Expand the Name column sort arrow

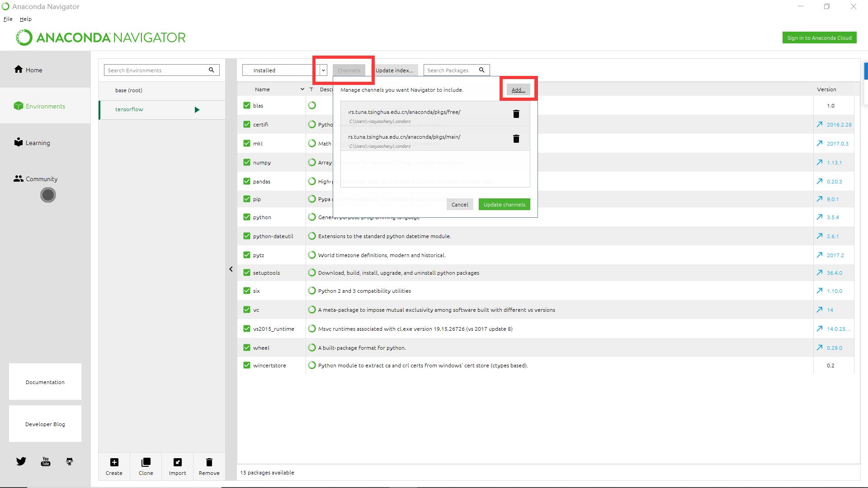302,89
